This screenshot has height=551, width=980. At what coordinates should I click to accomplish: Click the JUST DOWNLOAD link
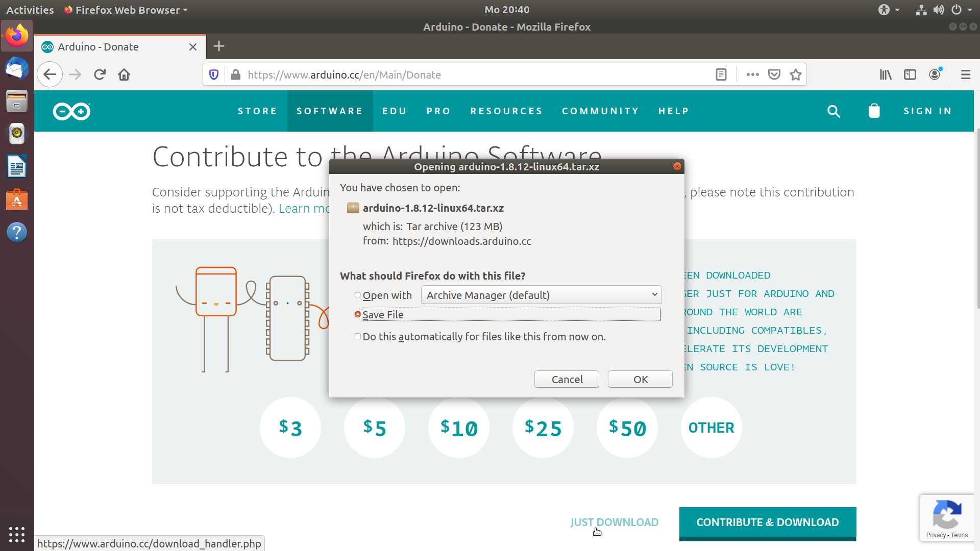click(614, 522)
